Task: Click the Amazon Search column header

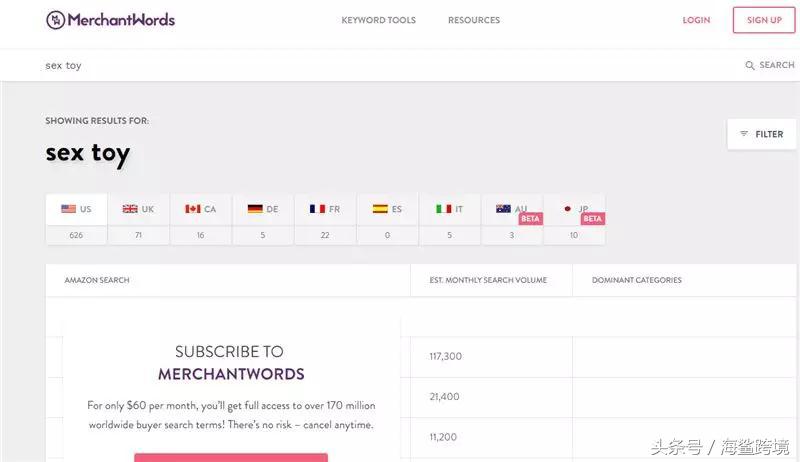Action: point(97,280)
